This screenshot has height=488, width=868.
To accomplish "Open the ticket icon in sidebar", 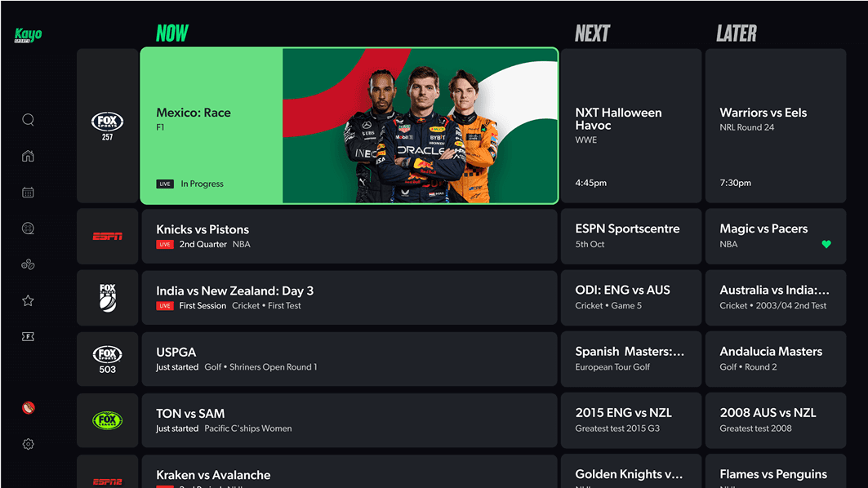I will tap(29, 336).
